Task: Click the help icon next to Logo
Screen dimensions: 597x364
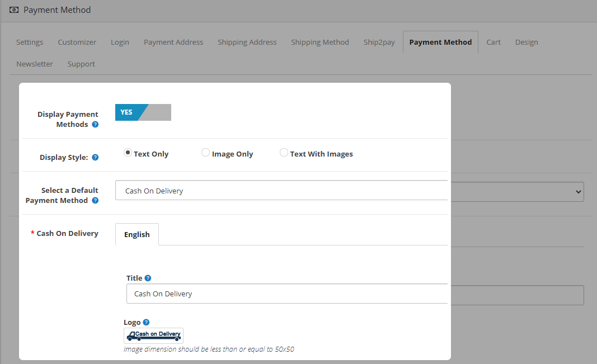Action: (x=146, y=322)
